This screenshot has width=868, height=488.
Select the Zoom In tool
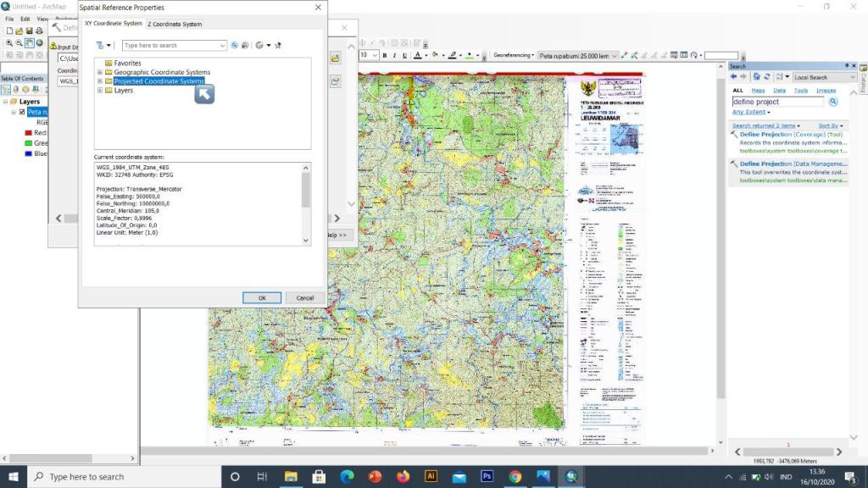point(8,43)
